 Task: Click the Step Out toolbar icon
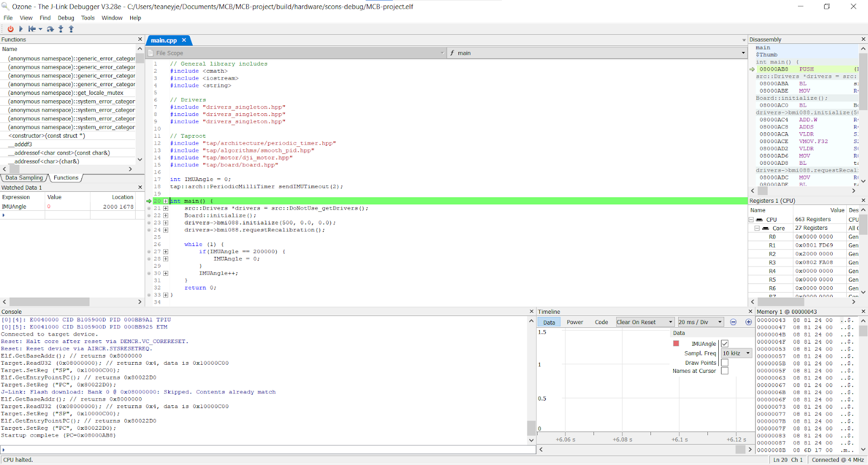pos(71,29)
